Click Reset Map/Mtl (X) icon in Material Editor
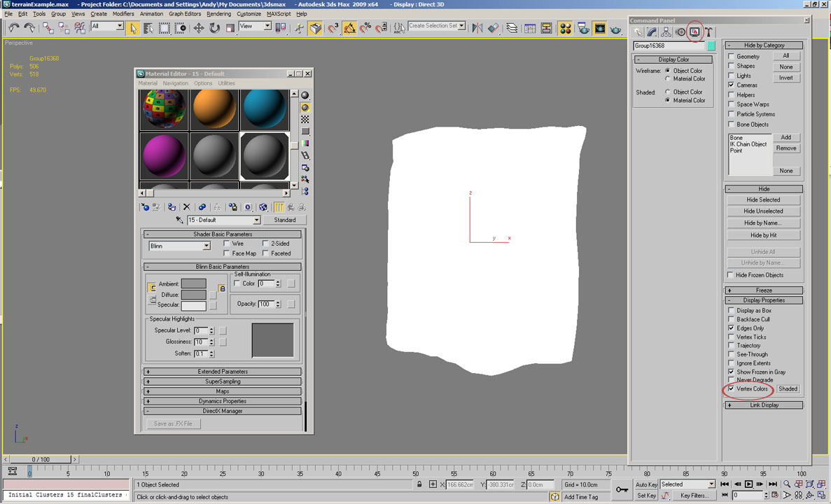Screen dimensions: 831x504 [x=186, y=207]
